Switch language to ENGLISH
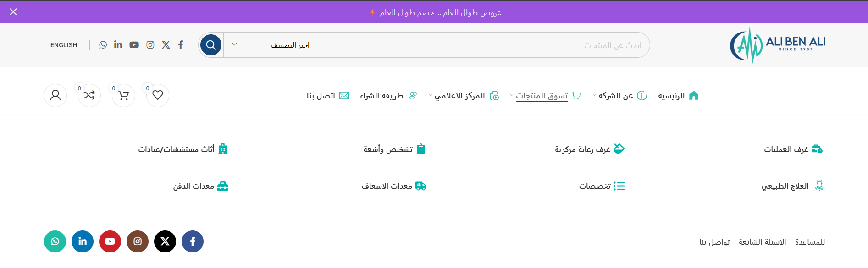Image resolution: width=868 pixels, height=268 pixels. coord(64,45)
